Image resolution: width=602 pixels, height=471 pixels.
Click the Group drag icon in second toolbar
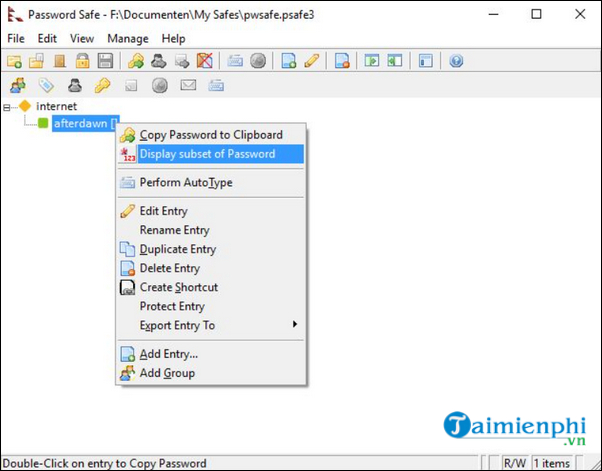(18, 85)
